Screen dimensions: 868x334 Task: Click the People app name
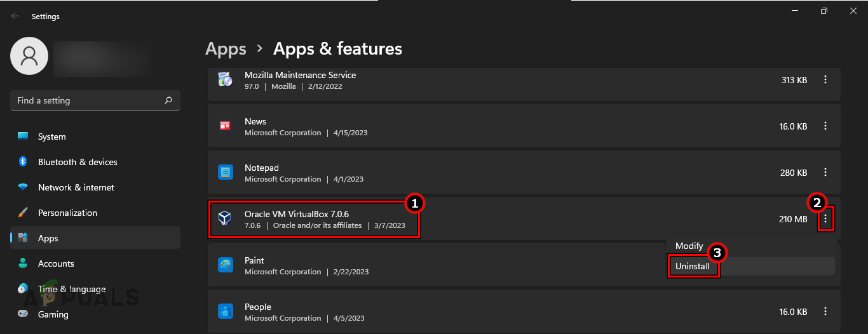[x=258, y=307]
